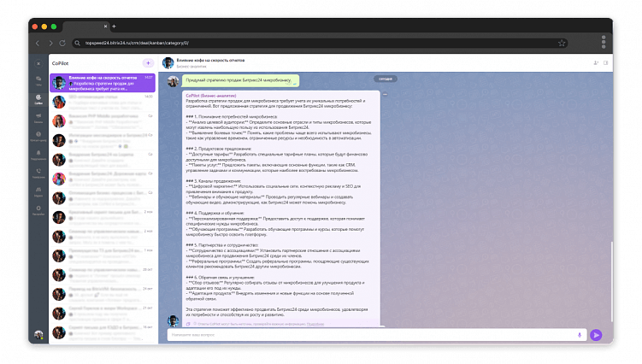This screenshot has width=642, height=364.
Task: Click the copy icon under CoPilot answer
Action: (x=188, y=324)
